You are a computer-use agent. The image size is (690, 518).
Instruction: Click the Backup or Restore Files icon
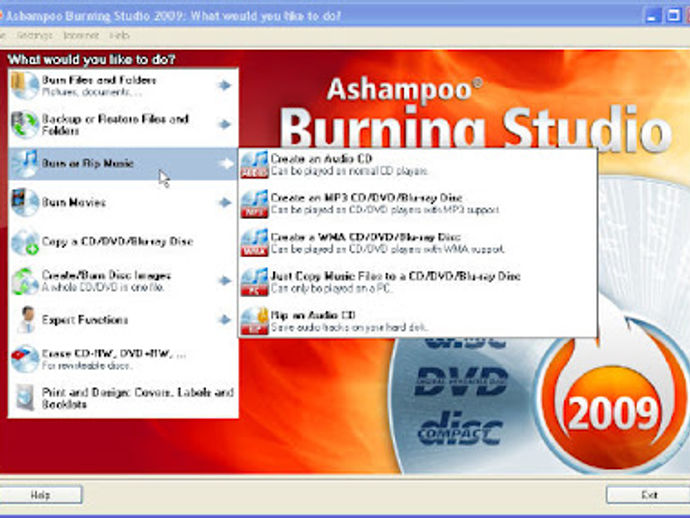click(25, 125)
